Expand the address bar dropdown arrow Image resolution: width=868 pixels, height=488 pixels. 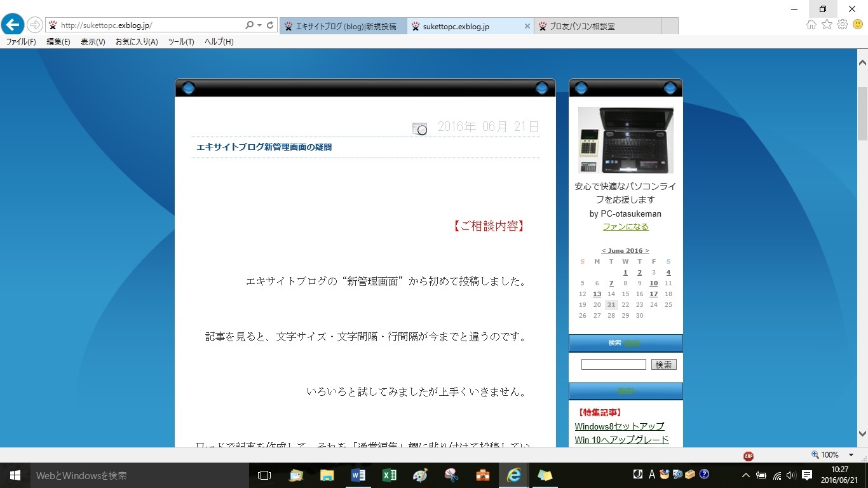(x=259, y=25)
